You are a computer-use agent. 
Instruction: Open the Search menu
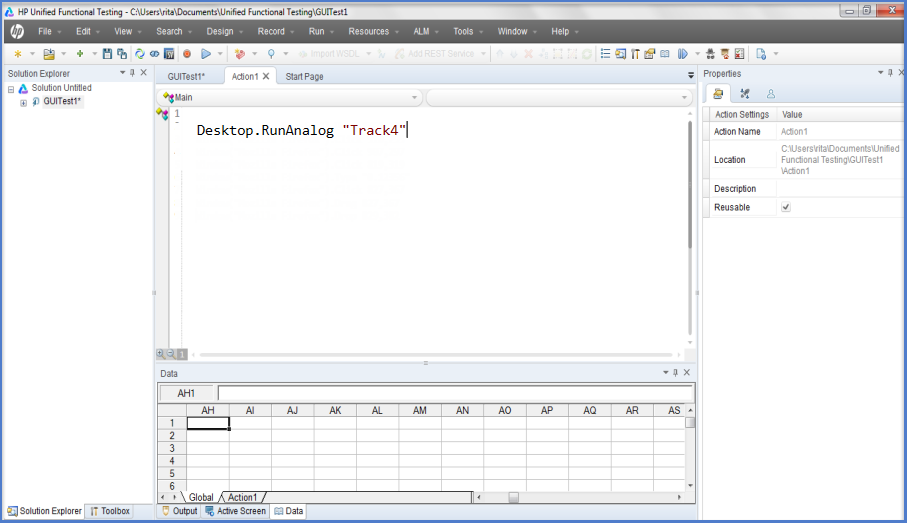[169, 31]
